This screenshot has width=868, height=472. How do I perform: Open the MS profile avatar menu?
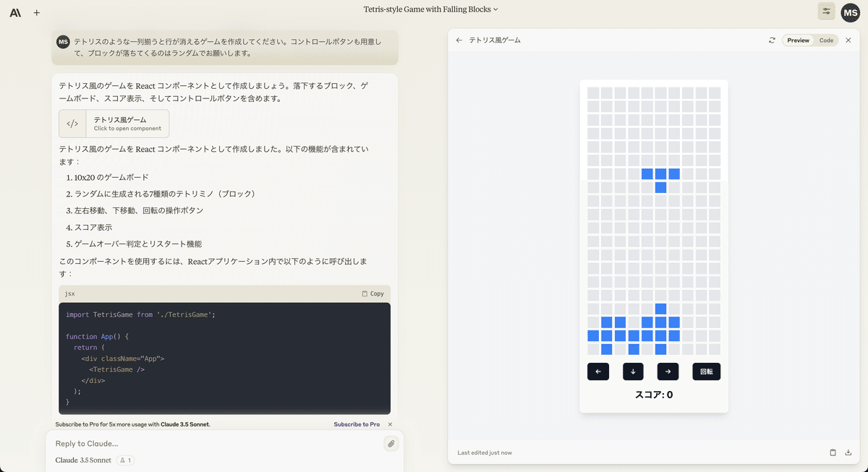coord(851,12)
